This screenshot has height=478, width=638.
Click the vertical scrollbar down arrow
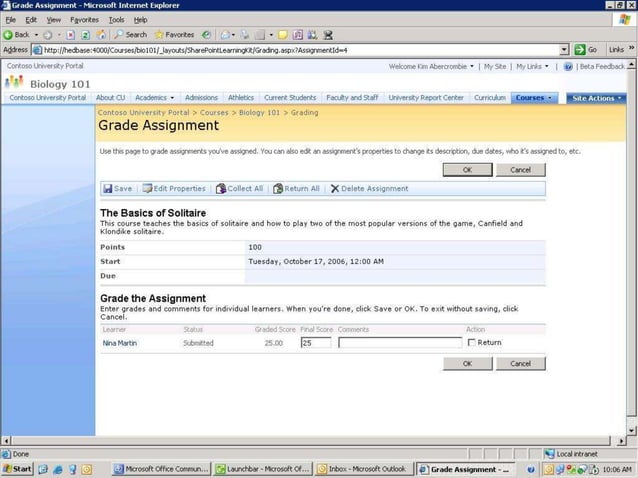[x=631, y=431]
